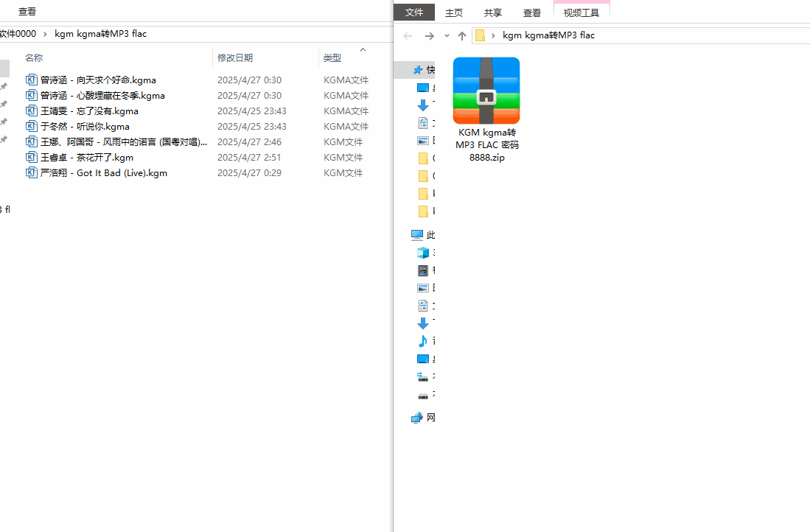Click the 2025/4/25 23:43 date in the 王靖雯 row
The image size is (810, 532).
[252, 111]
